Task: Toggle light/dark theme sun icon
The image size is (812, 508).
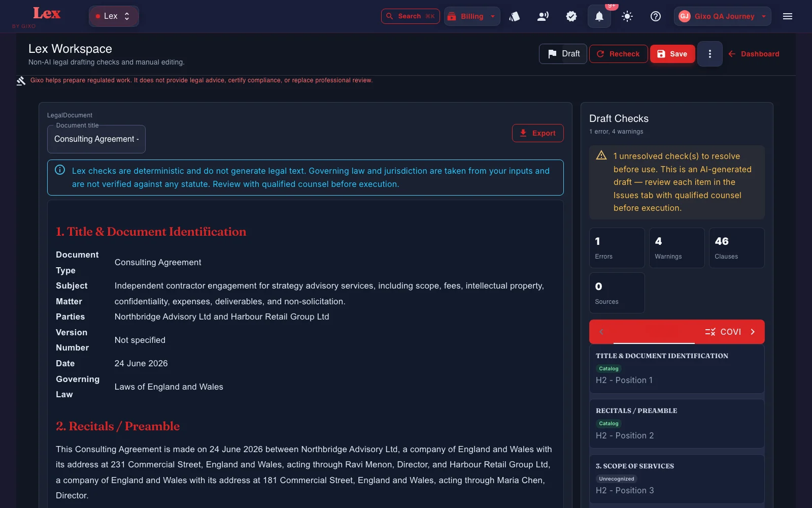Action: (x=627, y=16)
